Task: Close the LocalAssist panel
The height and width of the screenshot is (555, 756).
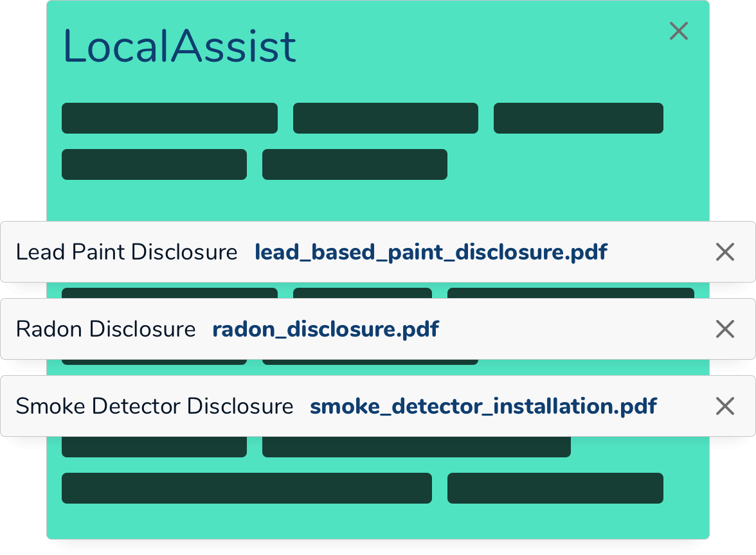Action: point(679,31)
